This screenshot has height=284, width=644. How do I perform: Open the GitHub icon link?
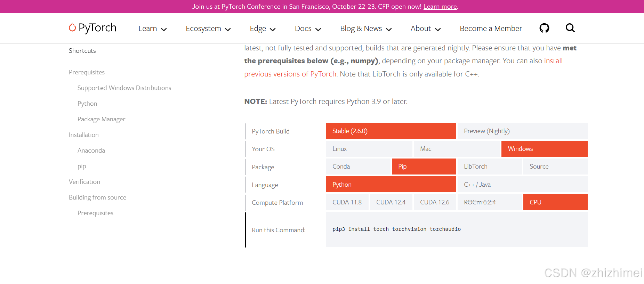point(544,28)
